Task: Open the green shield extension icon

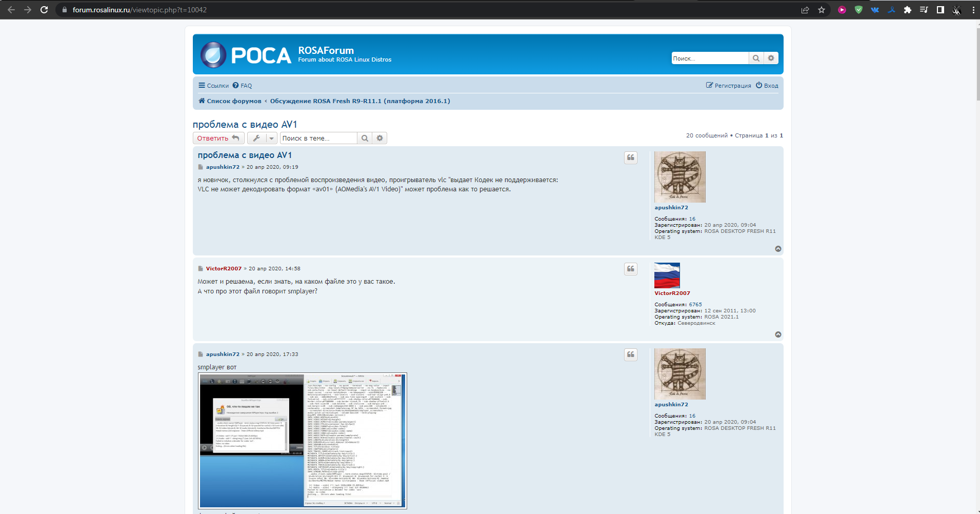Action: pyautogui.click(x=858, y=10)
